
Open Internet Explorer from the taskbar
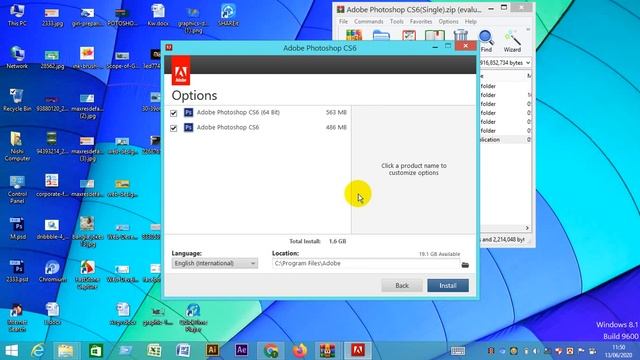(38, 351)
